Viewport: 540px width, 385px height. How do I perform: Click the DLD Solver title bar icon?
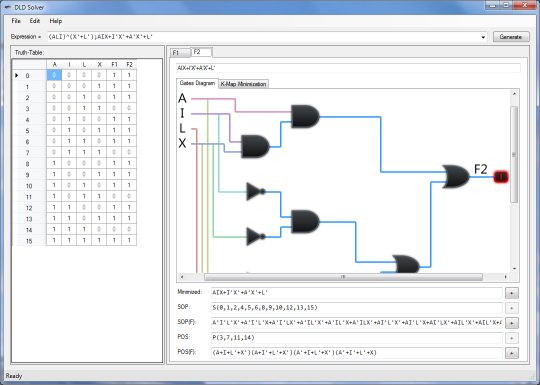pos(8,7)
